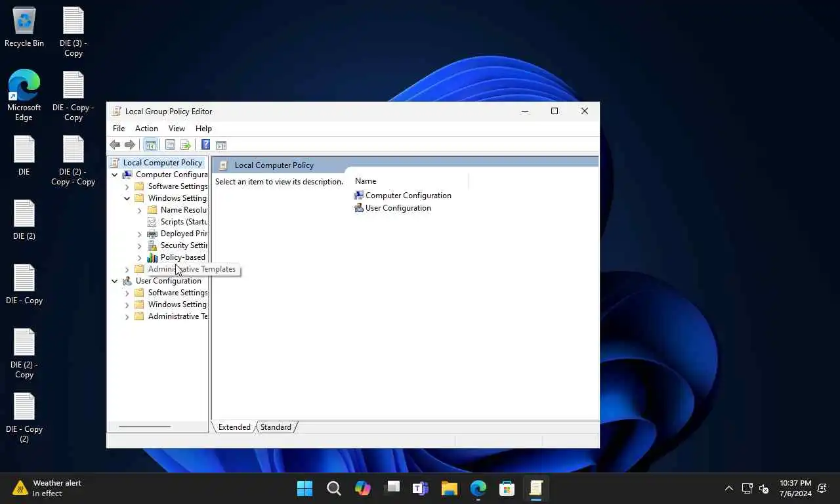
Task: Open Help via the blue question-mark icon
Action: 205,145
